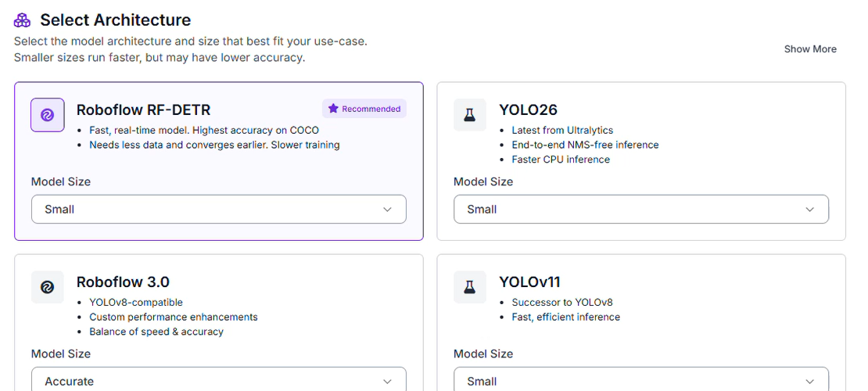Open the YOLO26 Model Size dropdown
868x391 pixels.
click(641, 210)
